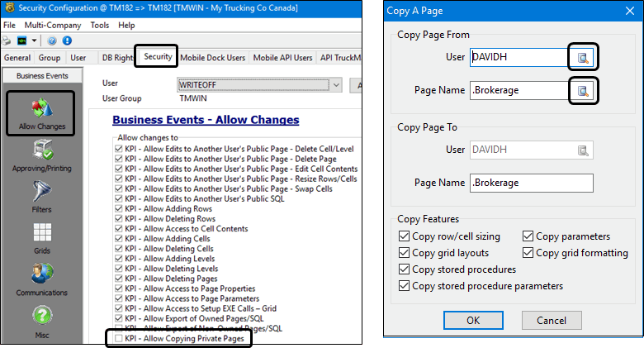Click Cancel in Copy A Page dialog

point(552,320)
